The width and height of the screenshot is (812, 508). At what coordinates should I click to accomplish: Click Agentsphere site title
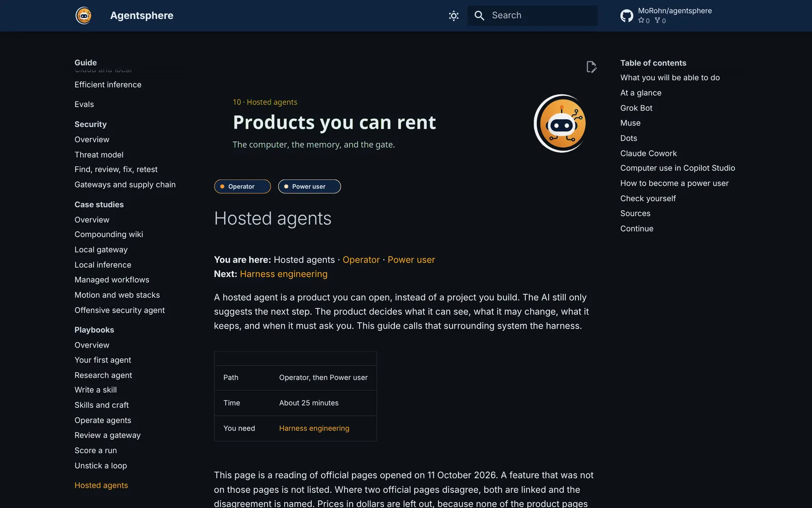tap(142, 16)
